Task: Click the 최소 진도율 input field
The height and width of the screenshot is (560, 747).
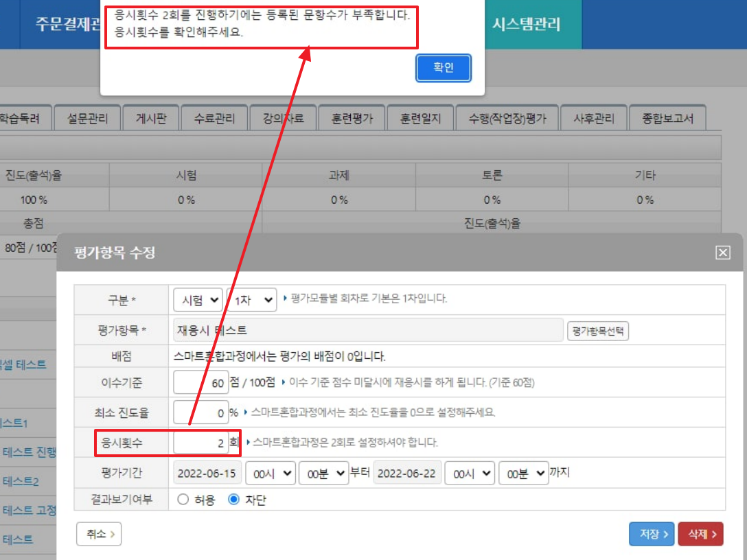Action: [x=200, y=413]
